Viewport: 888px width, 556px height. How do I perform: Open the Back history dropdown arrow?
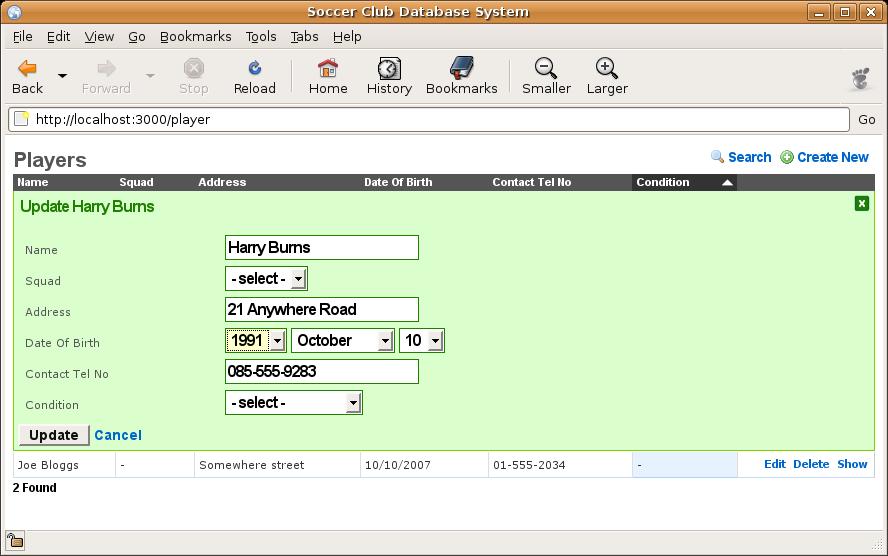pos(62,76)
